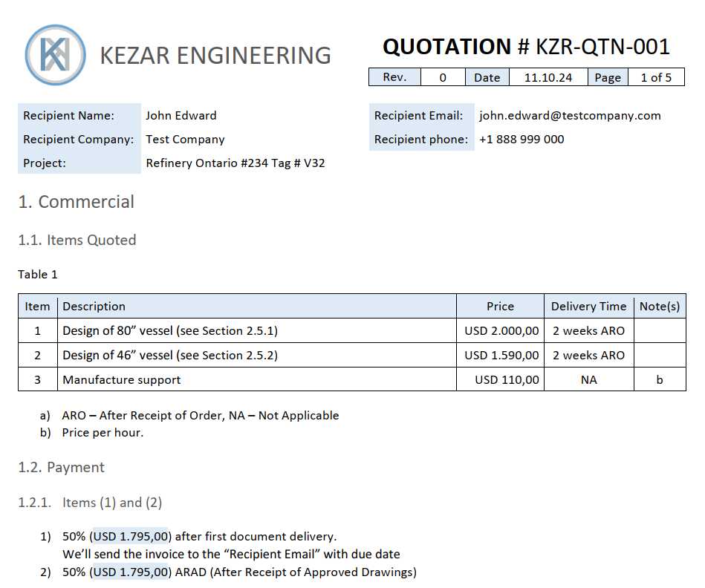
Task: Click 'Design of 46” vessel' description
Action: [x=170, y=356]
